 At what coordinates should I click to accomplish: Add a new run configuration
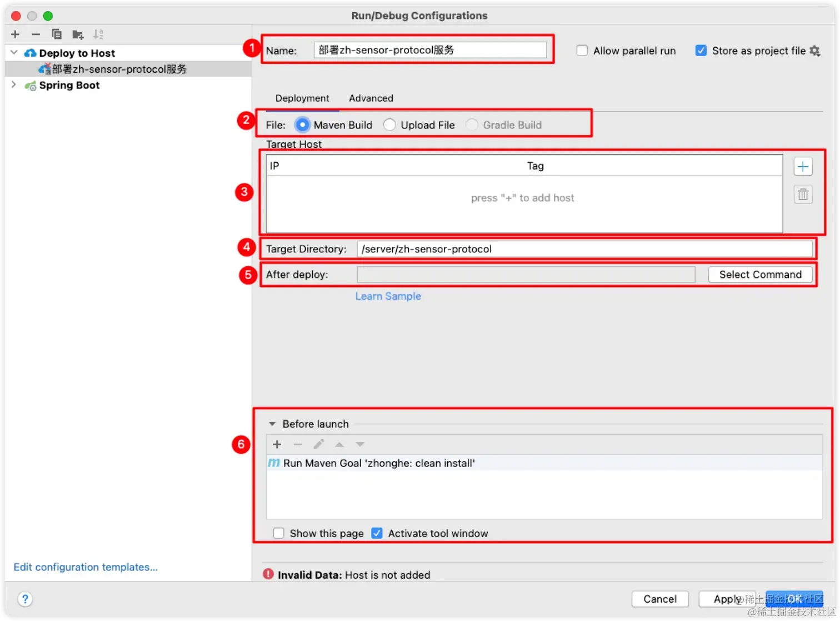[15, 34]
